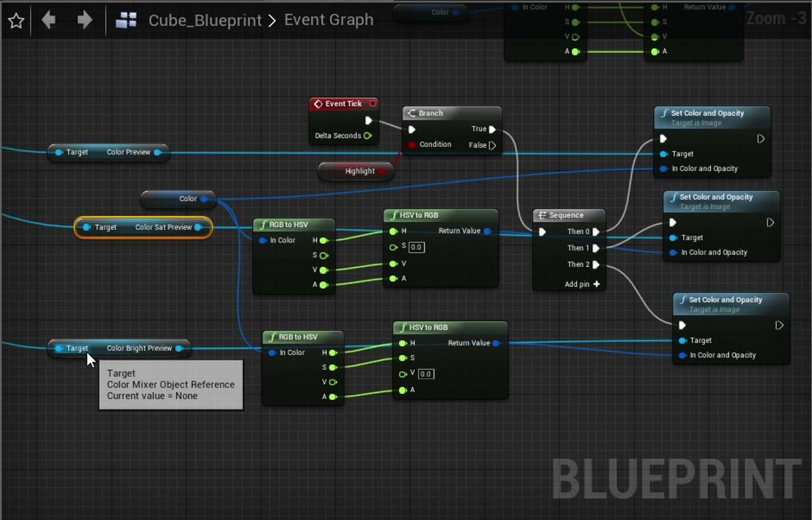Select the lower RGB to HSV node header
812x520 pixels.
(x=303, y=337)
